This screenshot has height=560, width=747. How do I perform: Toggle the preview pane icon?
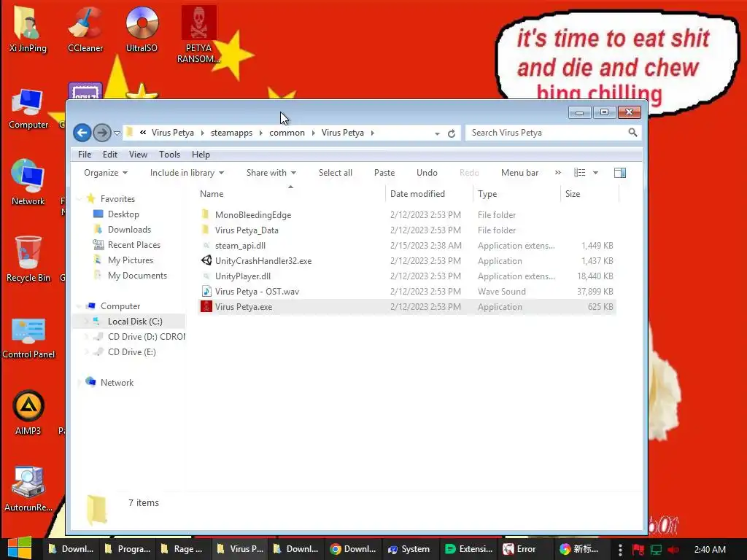[x=620, y=172]
